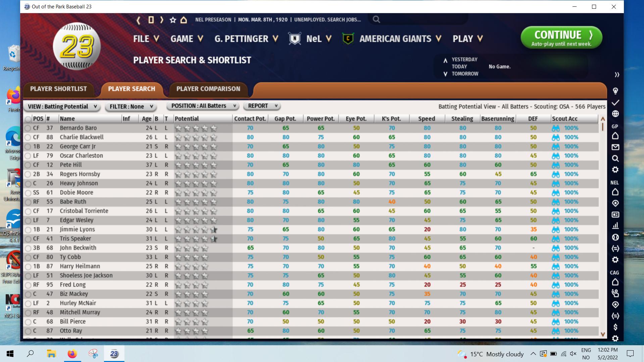
Task: Open the POSITION: All Batters dropdown
Action: (203, 106)
